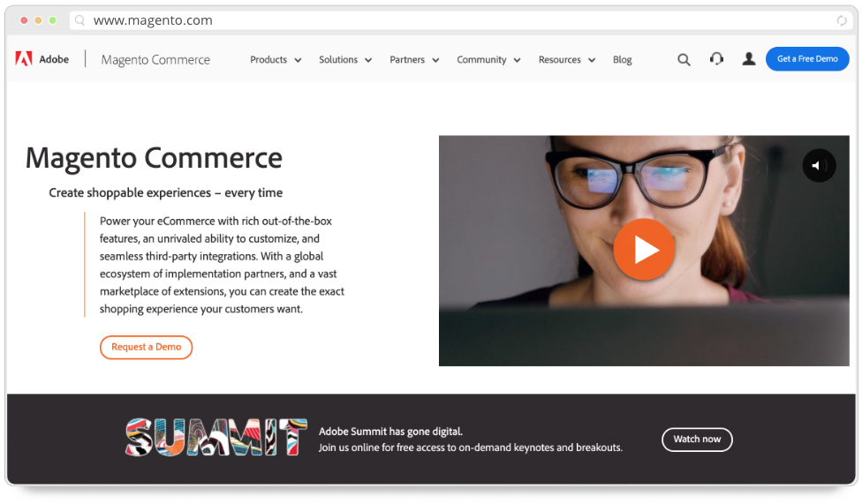The height and width of the screenshot is (504, 862).
Task: Click the Get a Free Demo button
Action: [807, 59]
